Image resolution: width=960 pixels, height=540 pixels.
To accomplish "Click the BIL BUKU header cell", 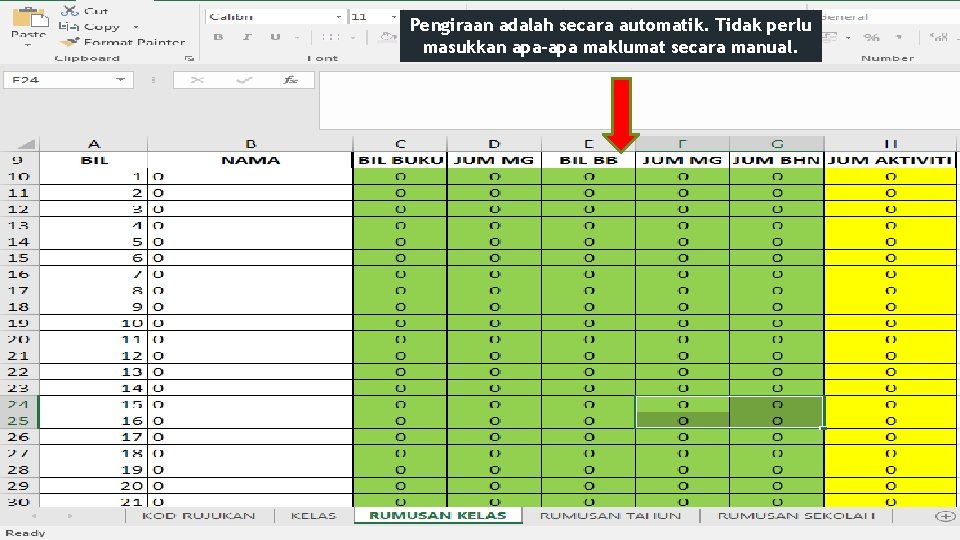I will 400,160.
